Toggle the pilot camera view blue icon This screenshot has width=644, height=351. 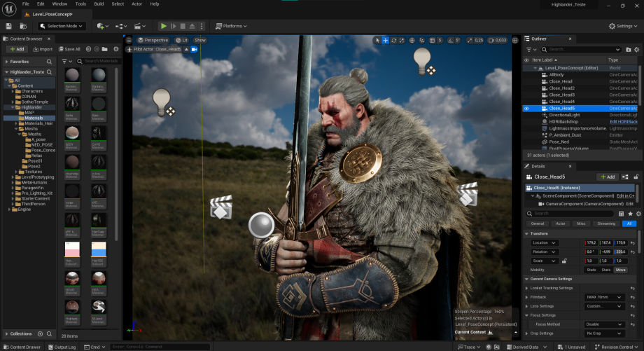(195, 49)
